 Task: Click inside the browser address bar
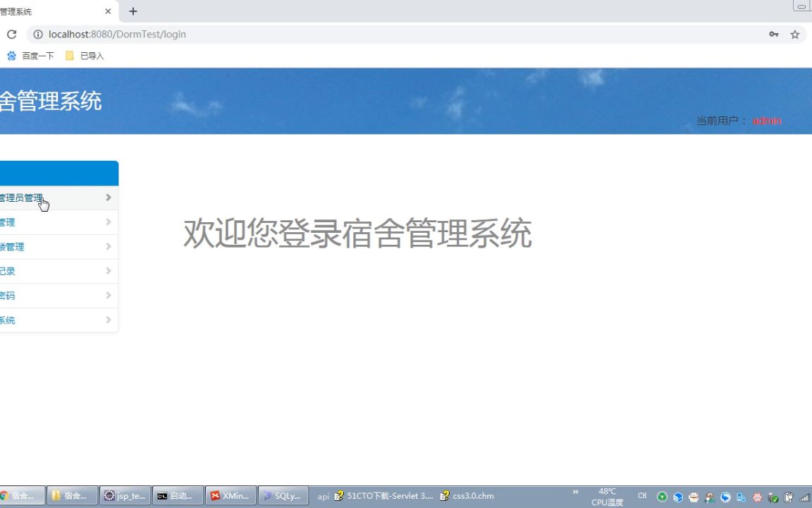click(x=282, y=34)
